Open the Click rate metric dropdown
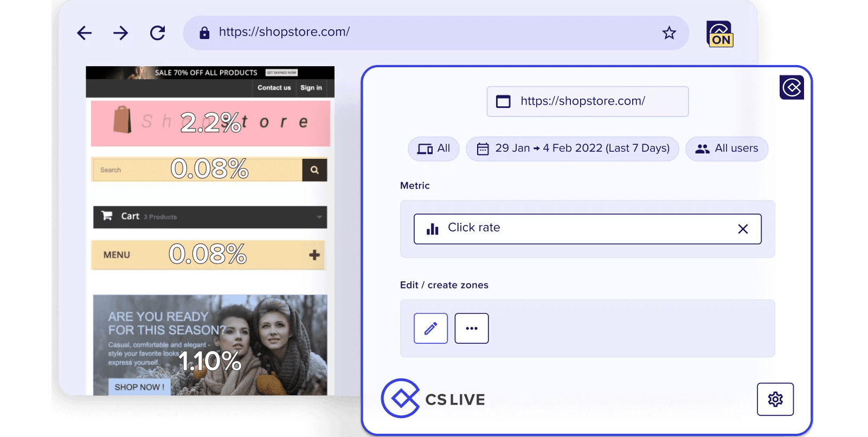 [x=575, y=229]
